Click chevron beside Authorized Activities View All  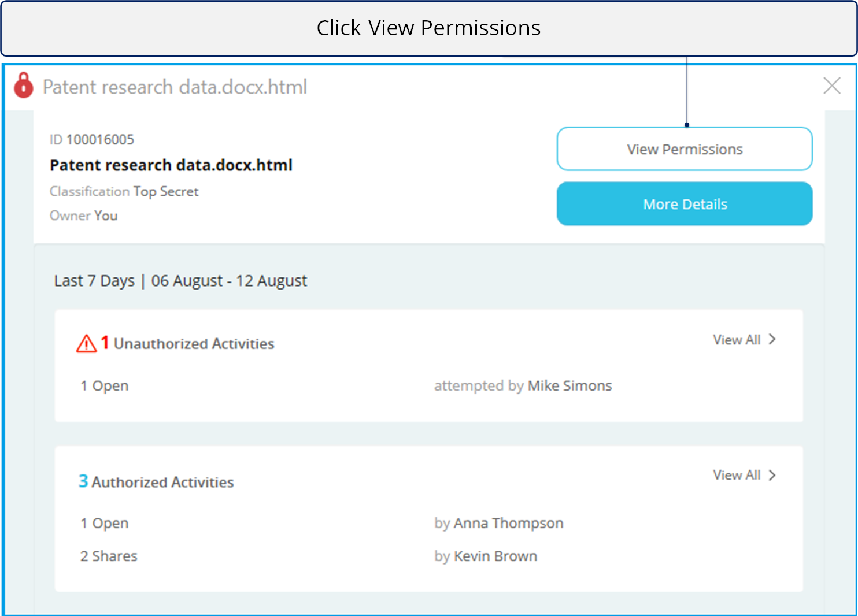coord(772,475)
